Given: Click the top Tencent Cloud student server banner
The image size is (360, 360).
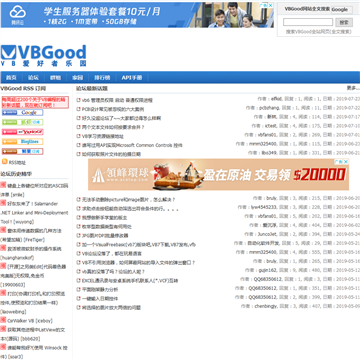Looking at the screenshot, I should (137, 15).
